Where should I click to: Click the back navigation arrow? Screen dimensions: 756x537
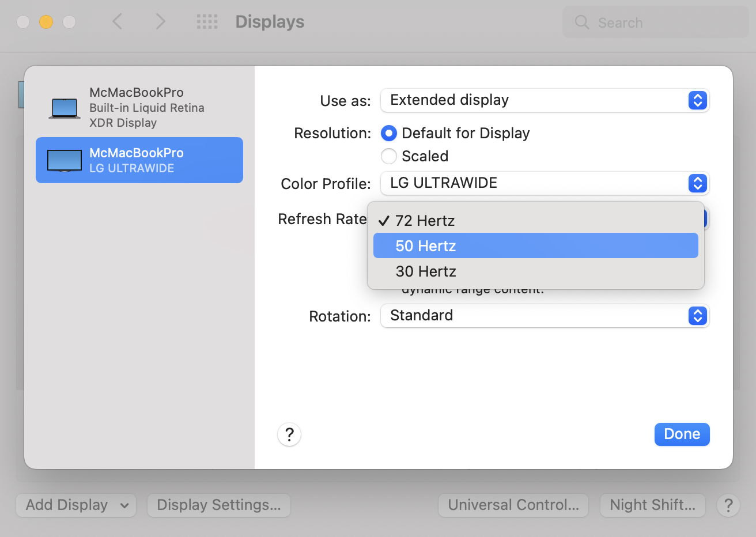coord(118,22)
